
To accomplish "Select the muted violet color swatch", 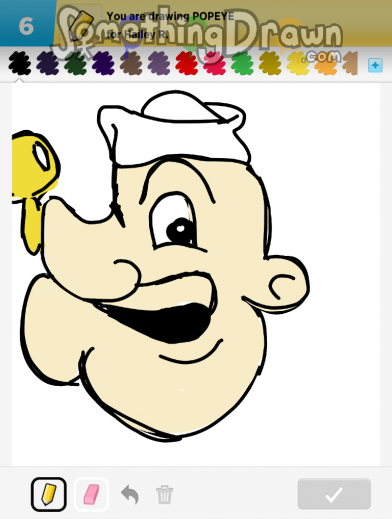I will coord(159,63).
